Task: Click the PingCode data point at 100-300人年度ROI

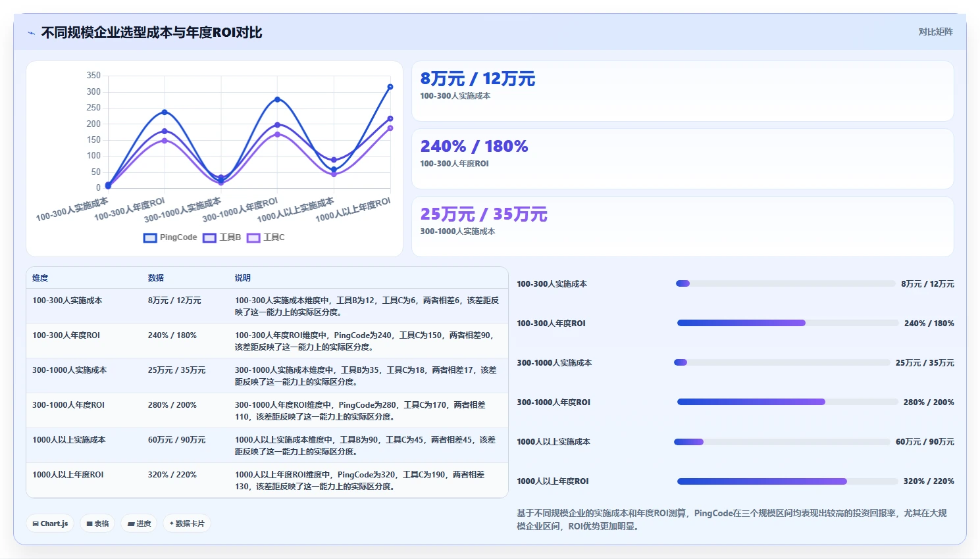Action: 165,112
